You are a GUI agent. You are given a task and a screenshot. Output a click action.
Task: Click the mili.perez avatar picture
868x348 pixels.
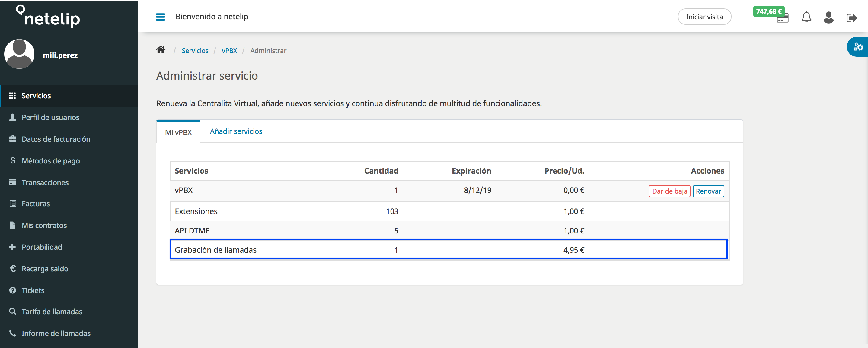(19, 54)
